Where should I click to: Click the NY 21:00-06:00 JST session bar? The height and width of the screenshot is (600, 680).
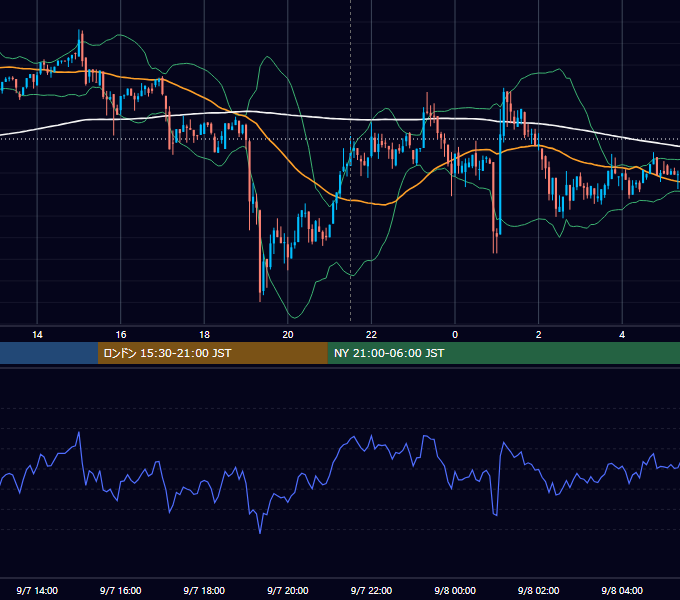[503, 353]
